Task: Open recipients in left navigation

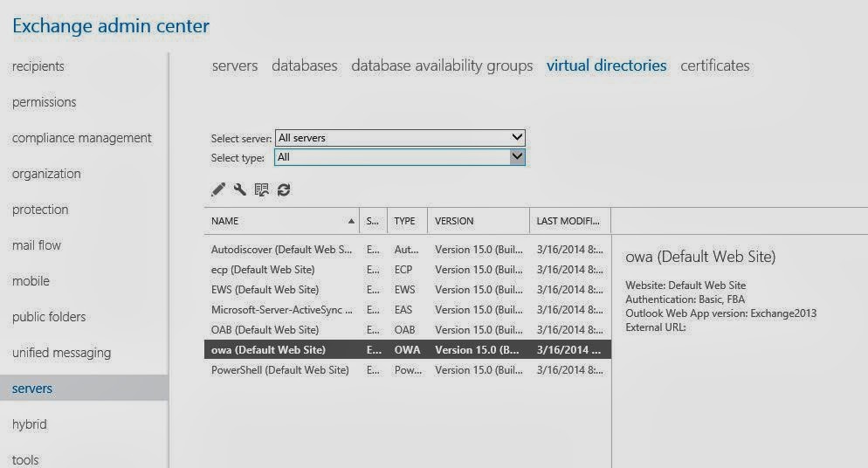Action: pyautogui.click(x=38, y=66)
